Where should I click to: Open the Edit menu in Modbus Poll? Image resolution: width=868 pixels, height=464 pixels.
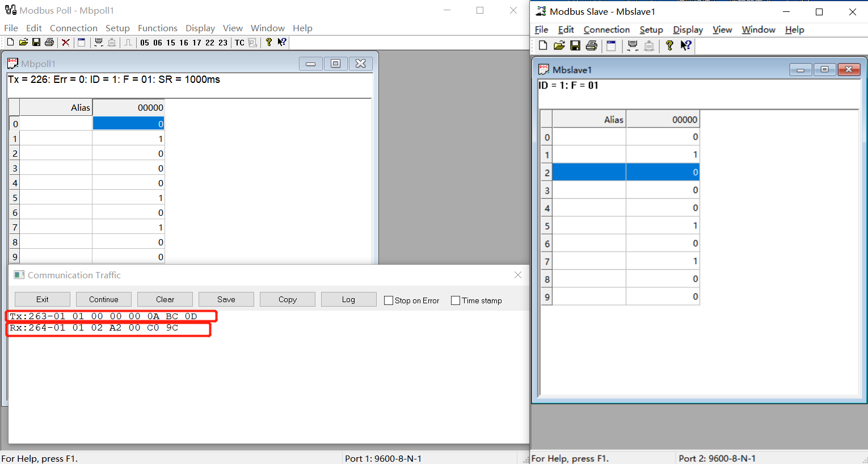tap(34, 28)
